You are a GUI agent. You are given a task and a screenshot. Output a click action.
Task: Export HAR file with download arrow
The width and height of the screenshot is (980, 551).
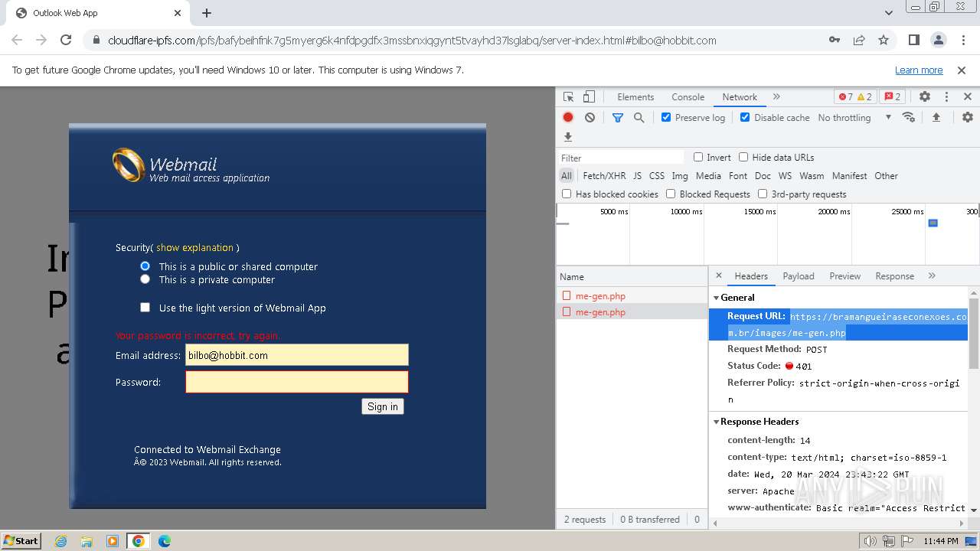click(x=568, y=137)
